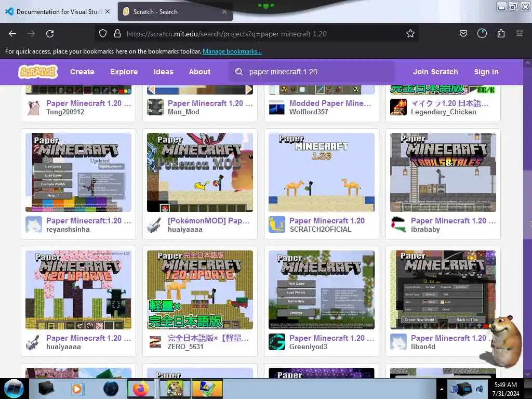Open the Pocket save icon
The height and width of the screenshot is (399, 532).
463,33
